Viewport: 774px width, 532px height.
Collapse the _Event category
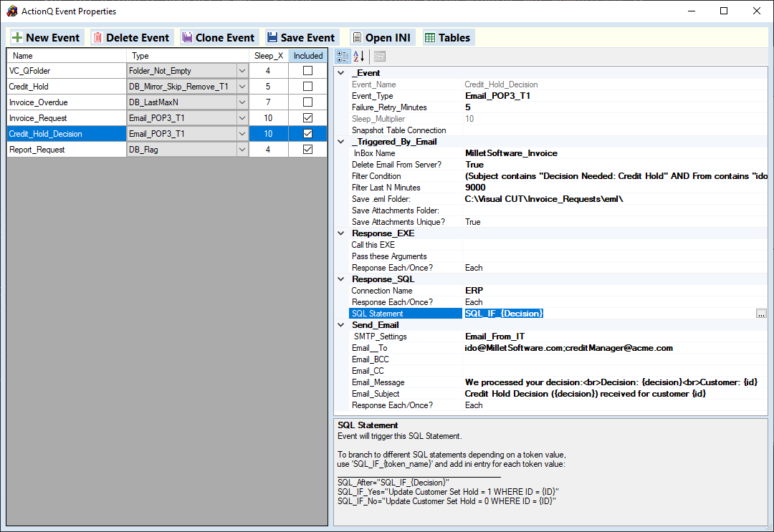(x=340, y=73)
